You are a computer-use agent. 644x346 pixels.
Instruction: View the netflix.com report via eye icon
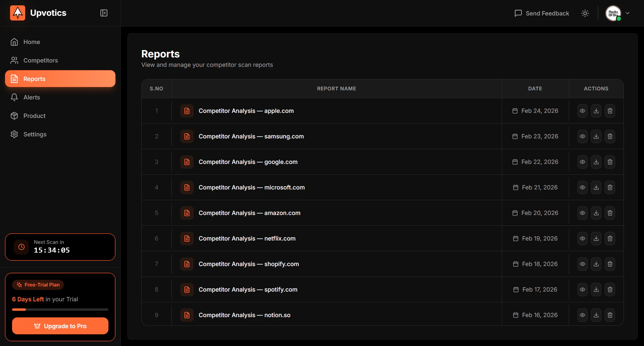click(582, 238)
